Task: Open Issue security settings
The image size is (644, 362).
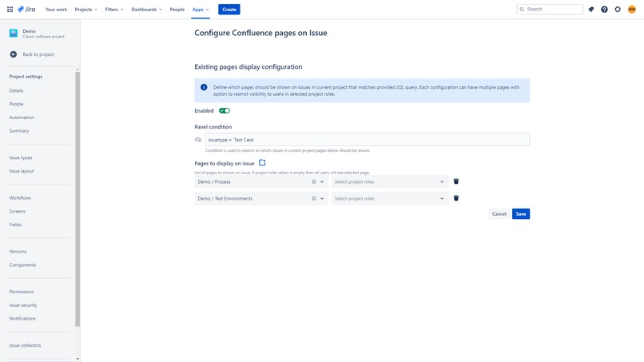Action: pyautogui.click(x=23, y=305)
